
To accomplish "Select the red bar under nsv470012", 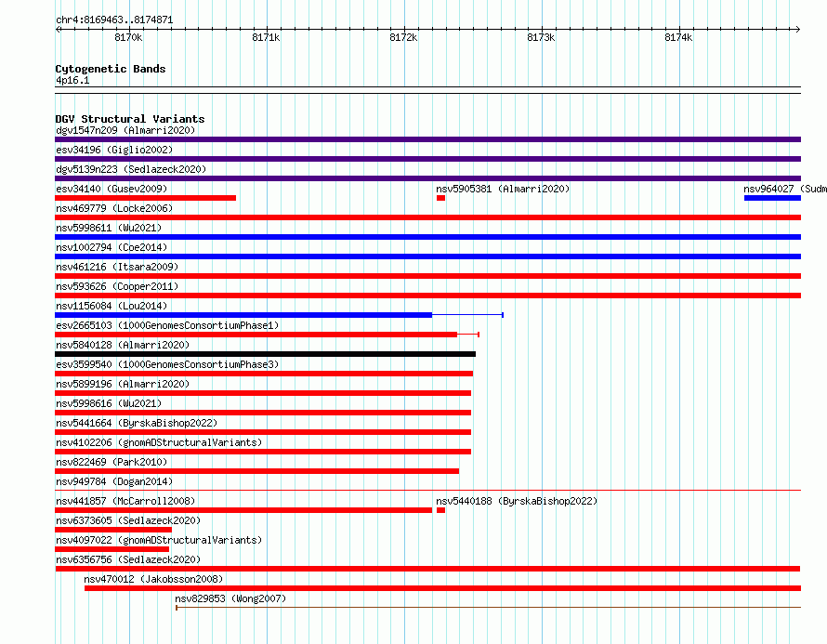I will [x=442, y=588].
